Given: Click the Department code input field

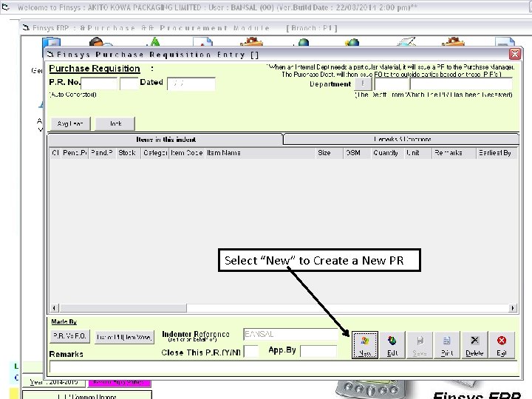Looking at the screenshot, I should point(391,83).
